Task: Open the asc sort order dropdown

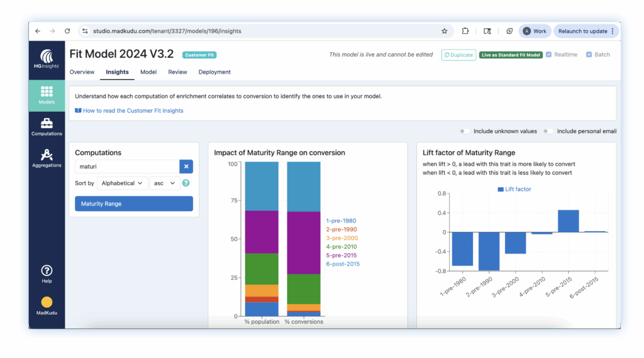Action: pyautogui.click(x=164, y=183)
